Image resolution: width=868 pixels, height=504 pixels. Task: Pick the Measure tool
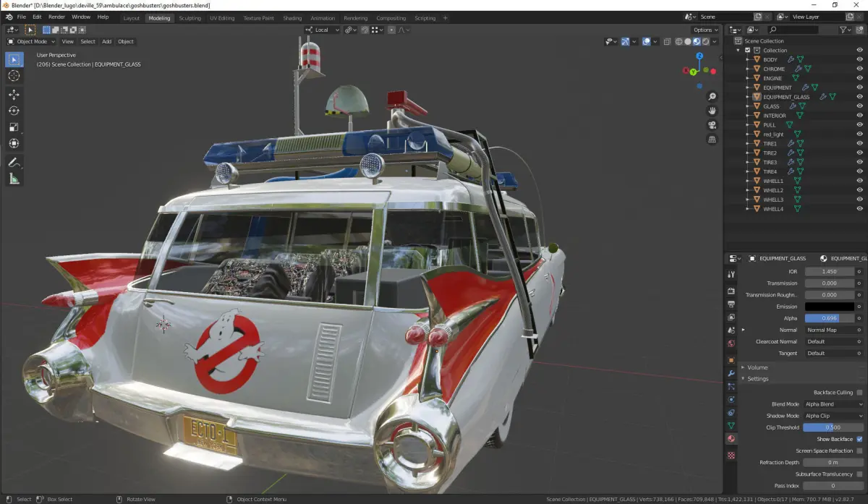tap(14, 179)
